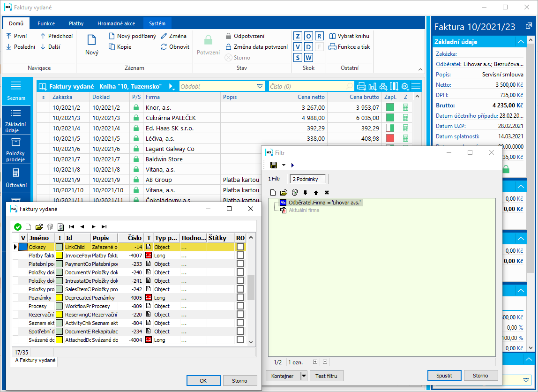This screenshot has width=538, height=392.
Task: Jump to the first record in the field list dialog
Action: 72,227
